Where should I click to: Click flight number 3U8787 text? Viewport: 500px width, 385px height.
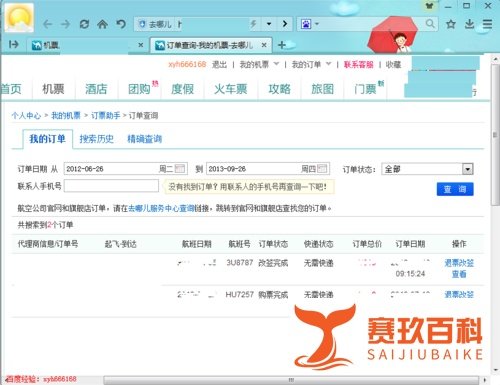pyautogui.click(x=240, y=263)
